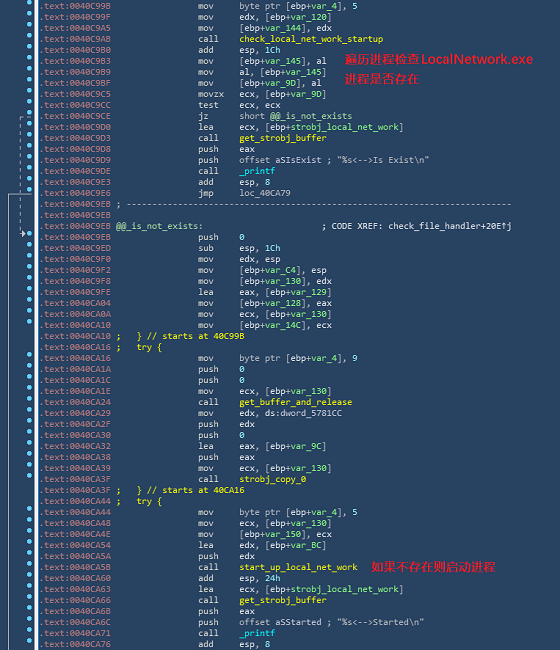Click breakpoint dot beside address 0040CA5B
The image size is (560, 650).
29,563
